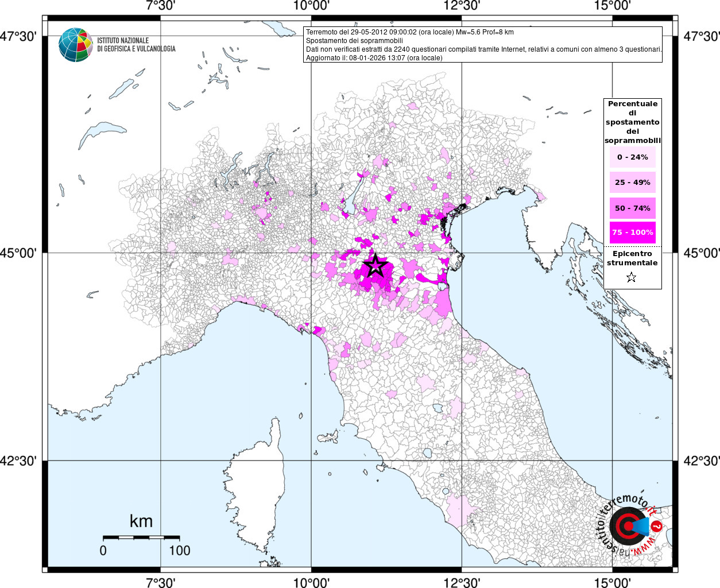The width and height of the screenshot is (720, 588).
Task: Click the 'Aggiornato il: 08-01-2026' line
Action: click(374, 58)
